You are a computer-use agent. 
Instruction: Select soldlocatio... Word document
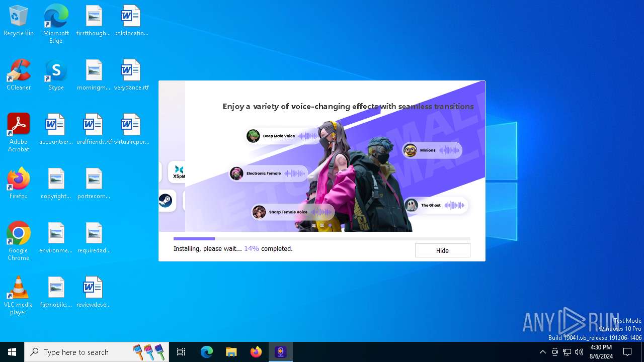click(x=131, y=21)
